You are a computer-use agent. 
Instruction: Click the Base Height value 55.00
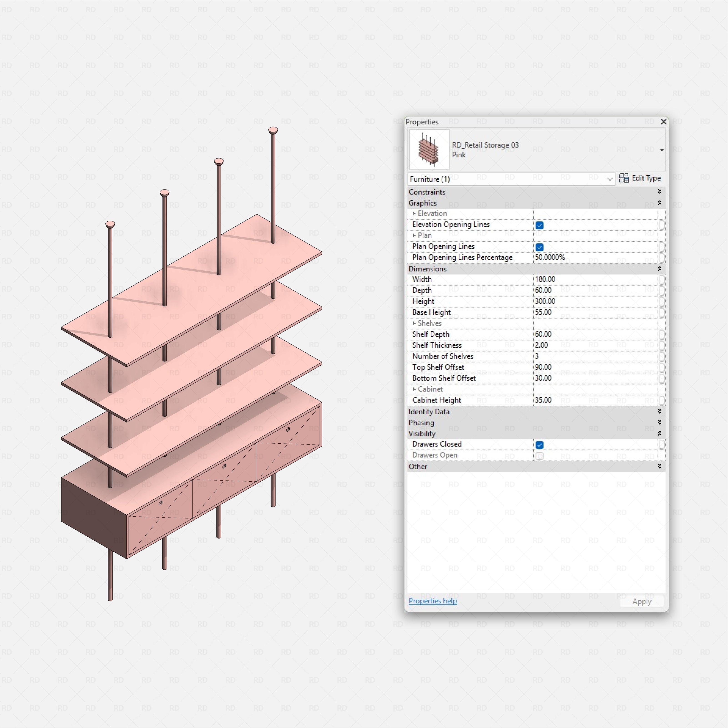coord(595,312)
